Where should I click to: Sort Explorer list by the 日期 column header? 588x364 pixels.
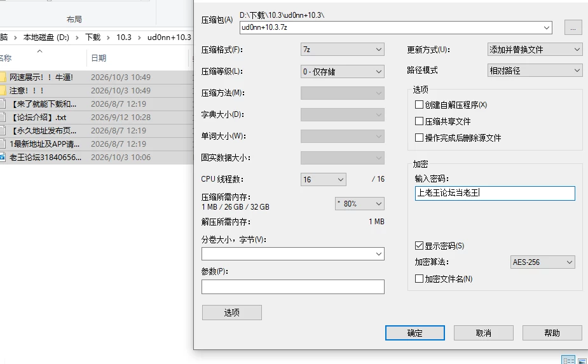pos(99,58)
